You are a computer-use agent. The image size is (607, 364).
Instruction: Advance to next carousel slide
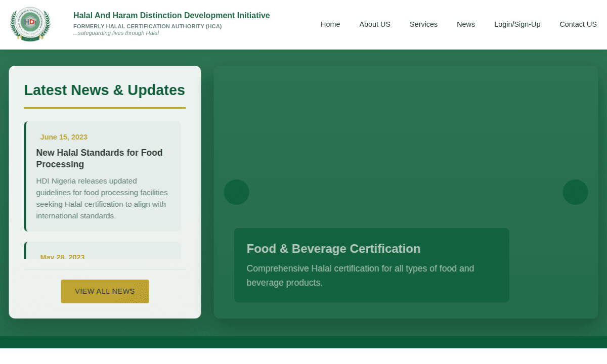pyautogui.click(x=575, y=192)
